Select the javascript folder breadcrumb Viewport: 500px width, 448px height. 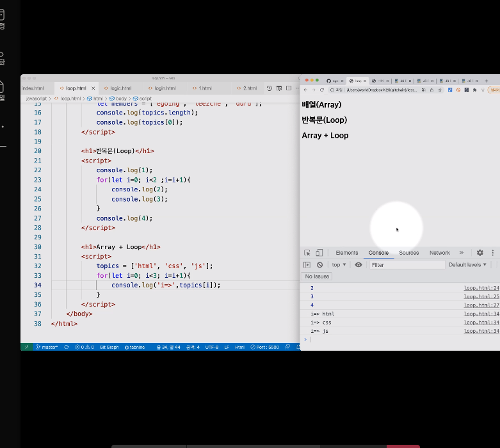[36, 99]
